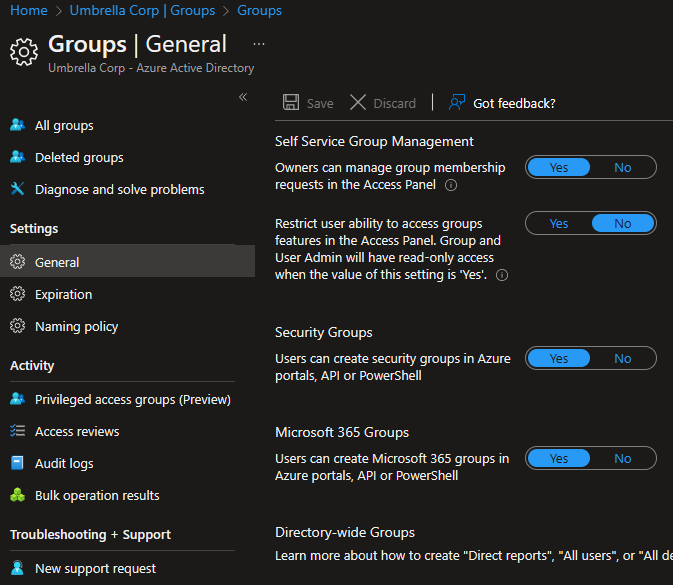The image size is (673, 585).
Task: Set owners manage membership requests to Yes
Action: pos(558,167)
